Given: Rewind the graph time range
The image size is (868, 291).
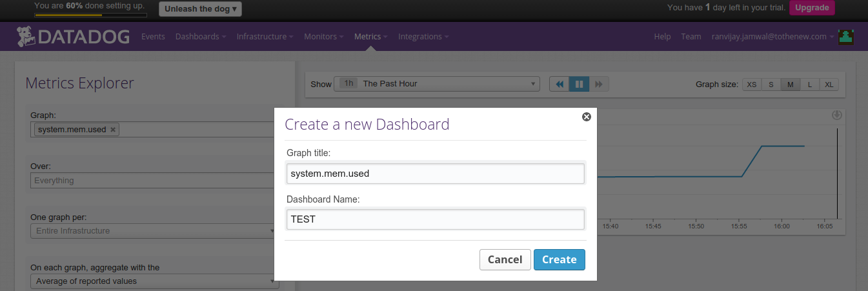Looking at the screenshot, I should [x=560, y=84].
